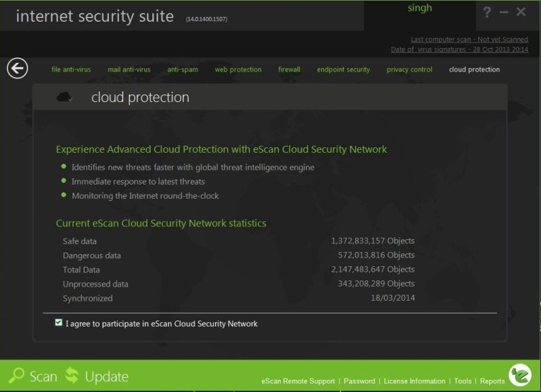Open eScan Remote Support link

coord(298,381)
